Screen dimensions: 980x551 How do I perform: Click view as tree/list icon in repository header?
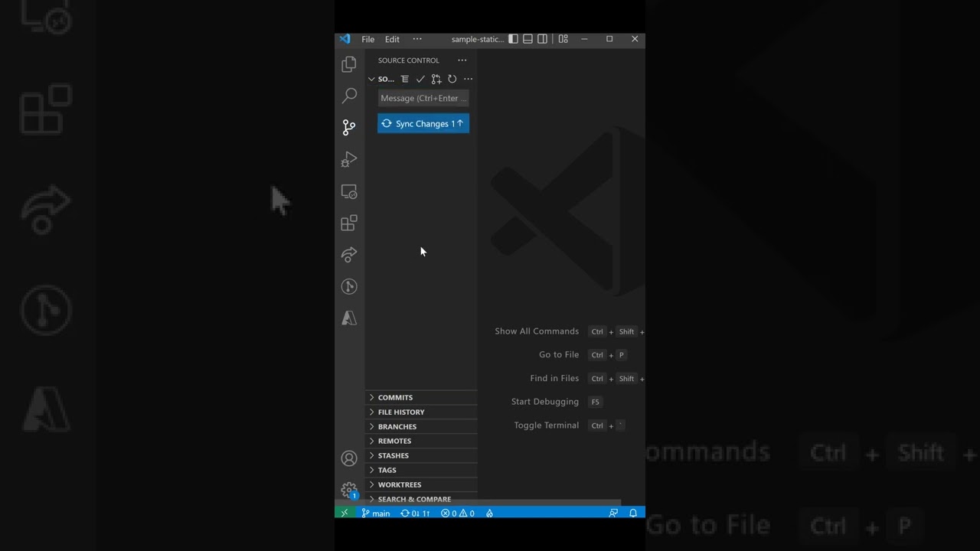pos(405,79)
